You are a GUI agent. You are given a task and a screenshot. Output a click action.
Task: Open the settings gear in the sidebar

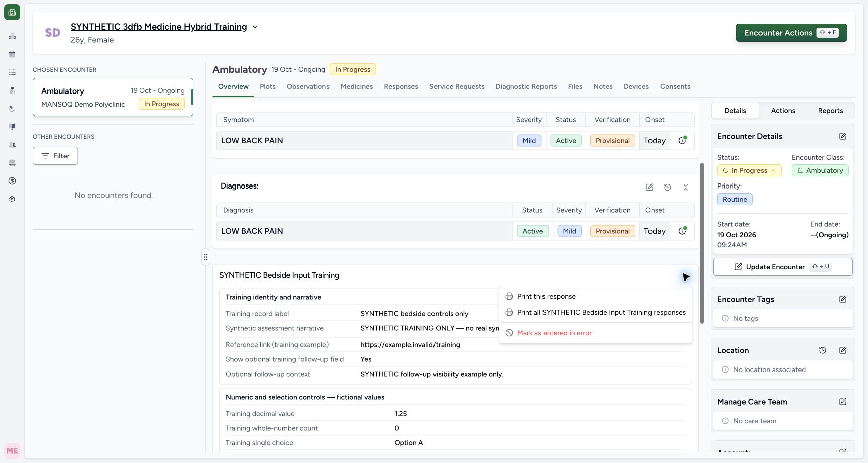point(12,199)
